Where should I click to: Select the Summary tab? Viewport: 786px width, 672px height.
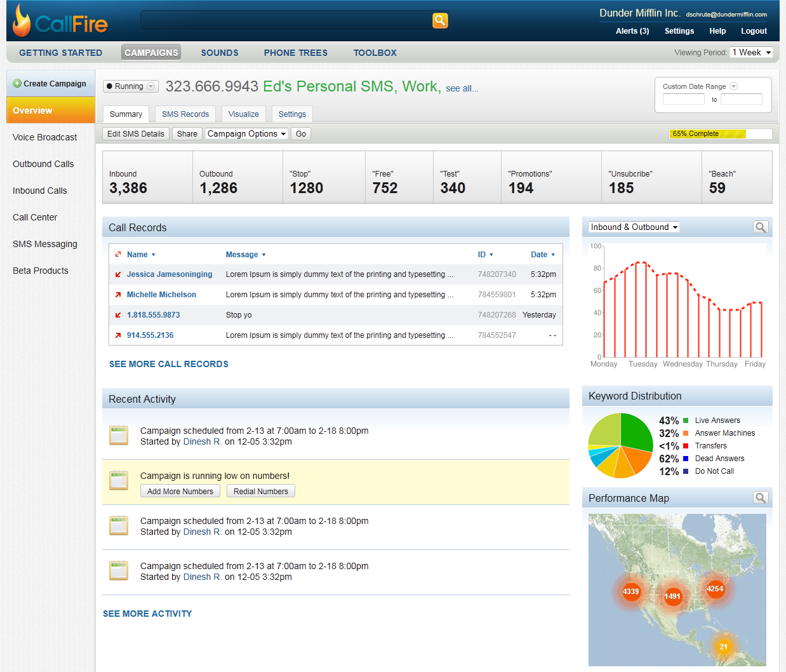click(x=126, y=114)
